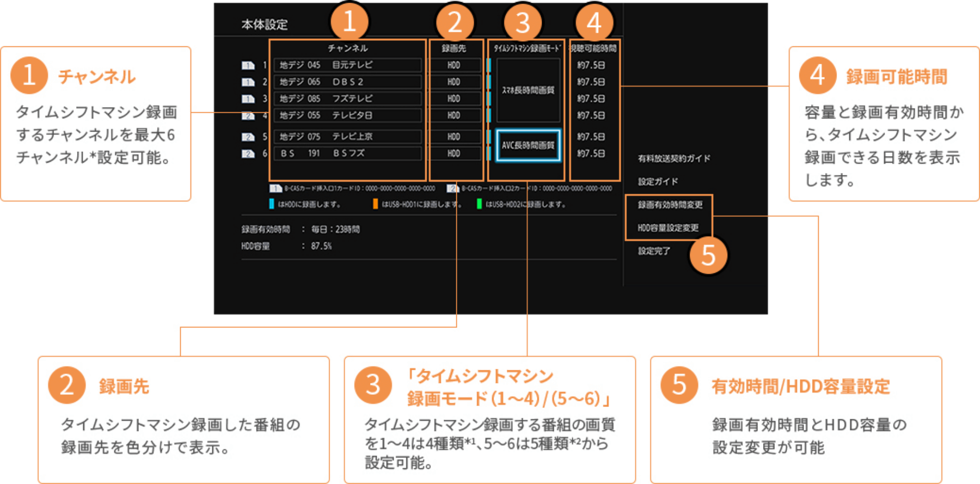Viewport: 980px width, 484px height.
Task: Click 設定完了 to finish setup
Action: [x=653, y=251]
